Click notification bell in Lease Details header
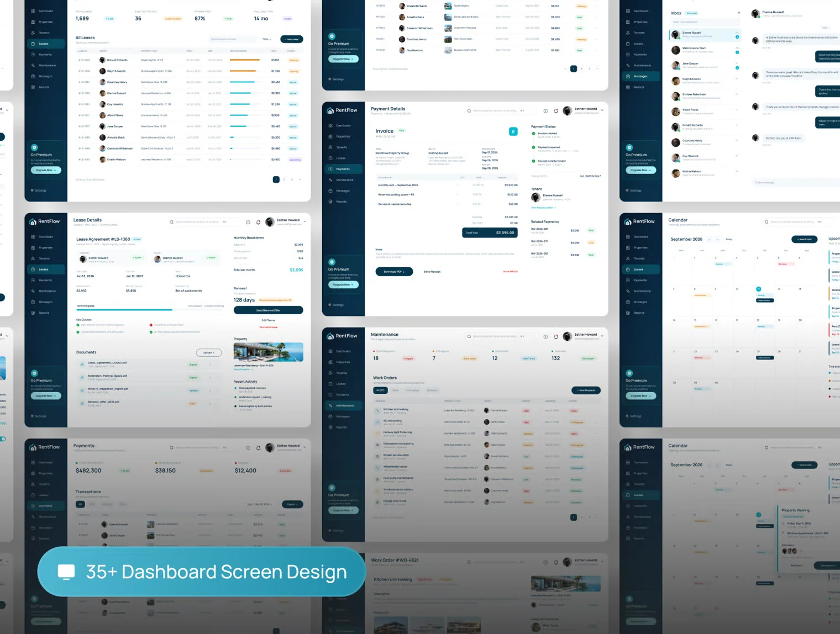840x634 pixels. click(x=258, y=222)
